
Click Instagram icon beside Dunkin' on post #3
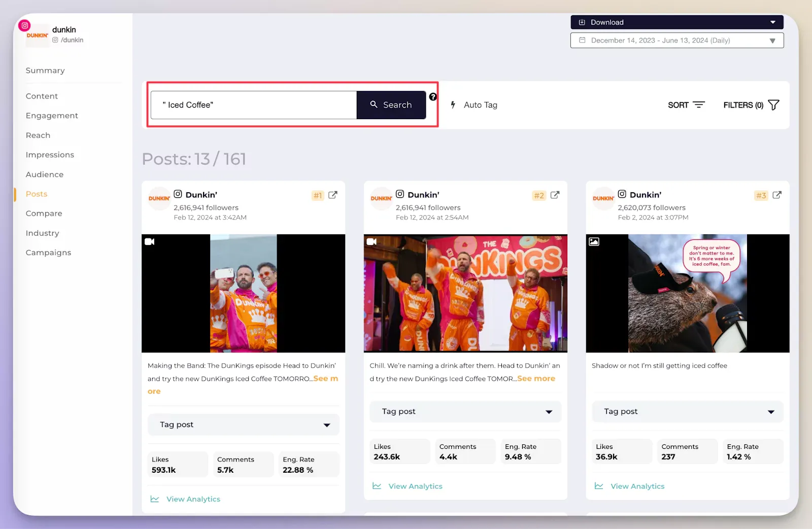point(622,194)
